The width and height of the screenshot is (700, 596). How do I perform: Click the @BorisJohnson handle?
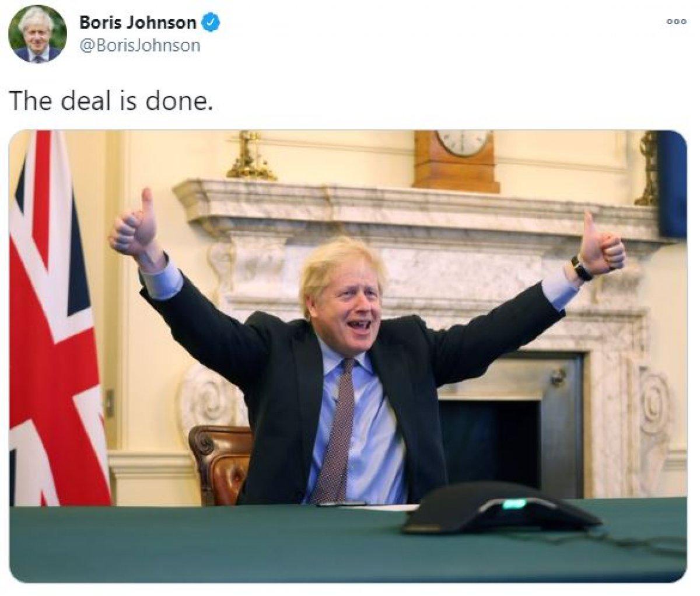point(139,45)
